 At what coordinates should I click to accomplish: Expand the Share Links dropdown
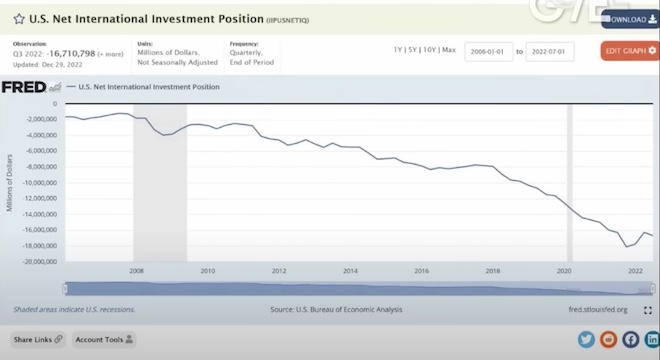tap(38, 339)
